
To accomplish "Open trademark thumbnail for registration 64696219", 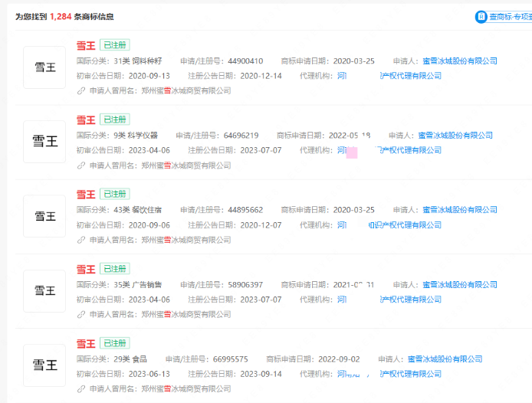I will point(44,142).
